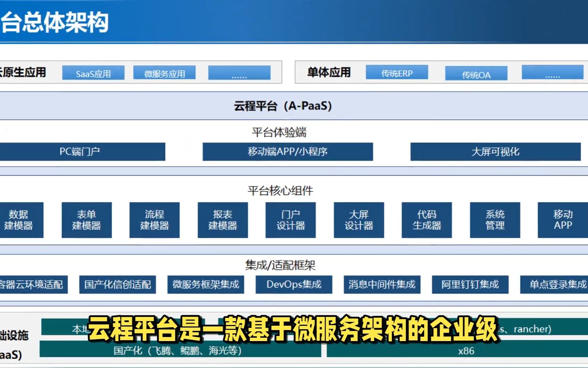Open the 门户设计器 component
Viewport: 588px width, 368px height.
(x=291, y=220)
